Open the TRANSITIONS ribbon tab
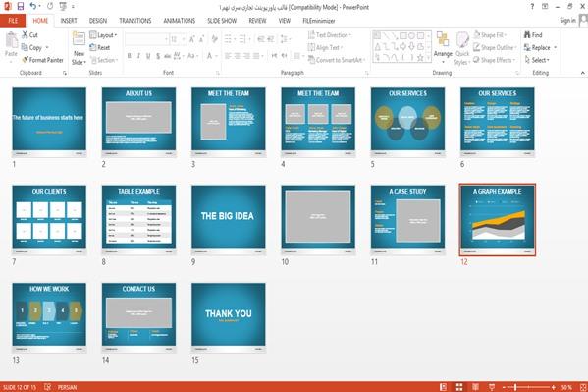Image resolution: width=588 pixels, height=392 pixels. [135, 21]
